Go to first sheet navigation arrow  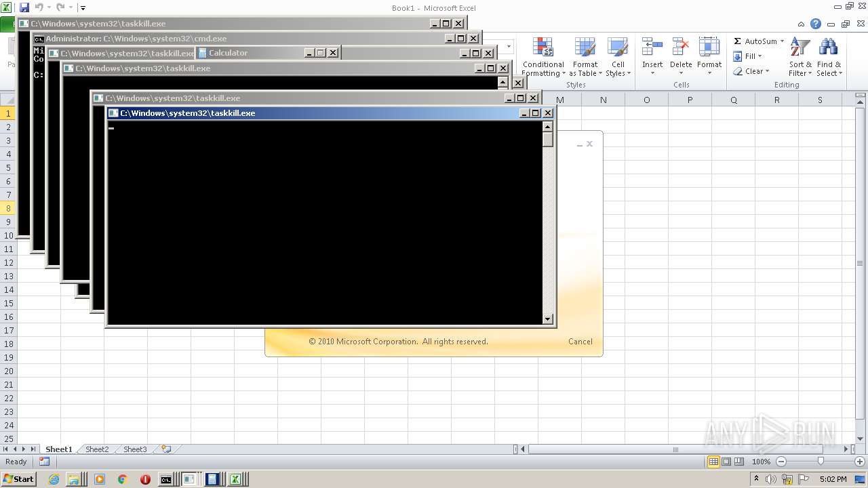coord(6,449)
